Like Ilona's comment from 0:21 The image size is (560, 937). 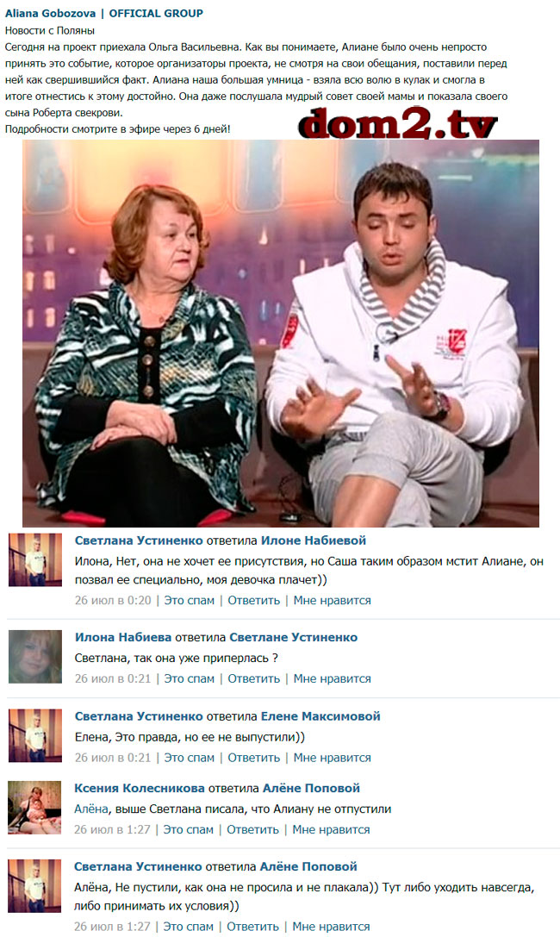click(x=332, y=678)
